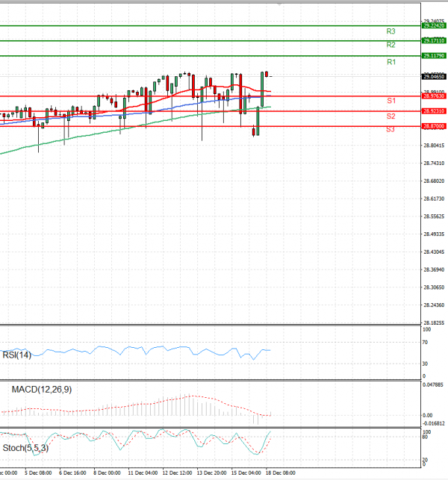Click the 28.49335 price axis value
This screenshot has width=448, height=480.
click(x=434, y=234)
